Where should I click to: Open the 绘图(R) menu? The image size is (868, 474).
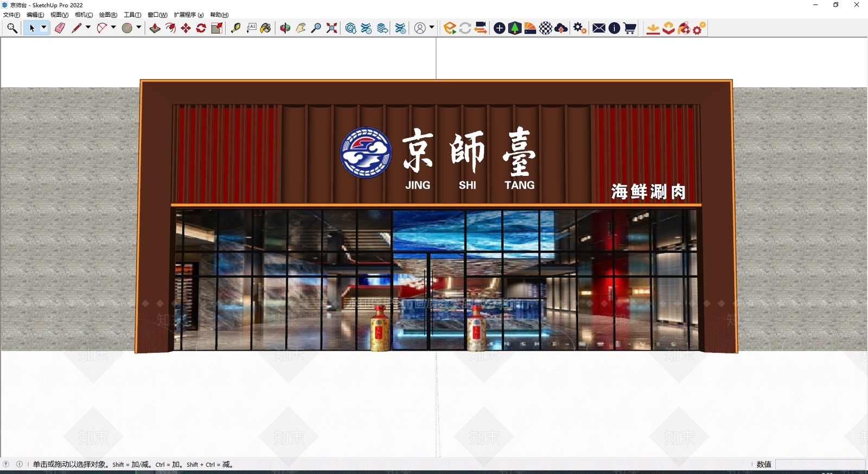[x=108, y=15]
